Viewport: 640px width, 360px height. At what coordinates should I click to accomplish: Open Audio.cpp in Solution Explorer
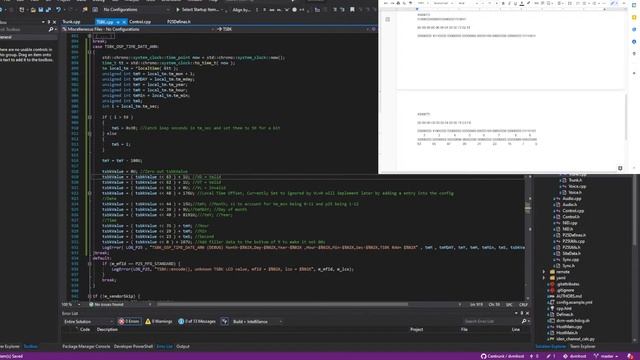572,199
